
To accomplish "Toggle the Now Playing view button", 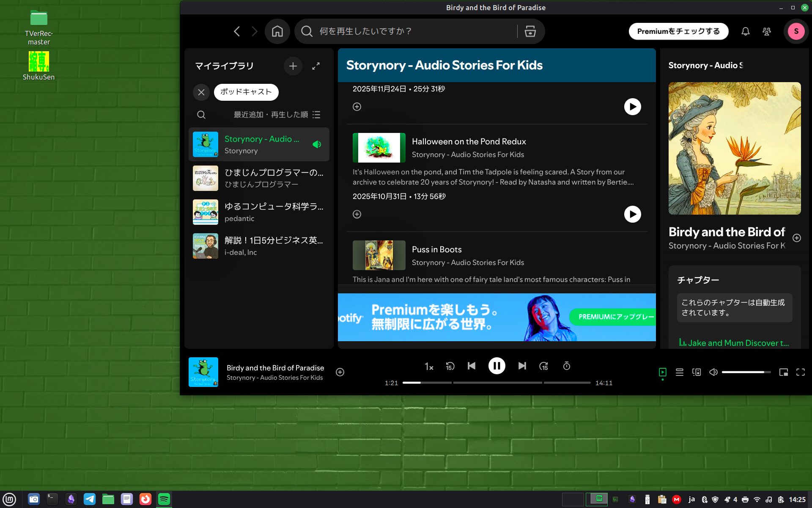I will tap(662, 372).
